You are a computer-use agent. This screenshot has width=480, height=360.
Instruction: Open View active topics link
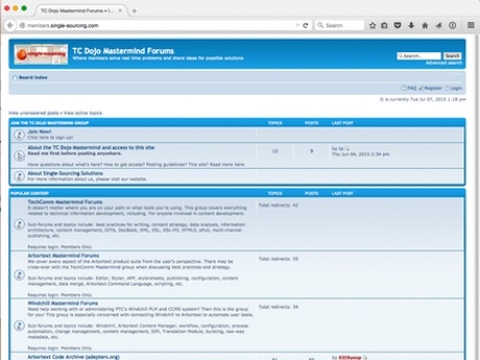(x=83, y=113)
